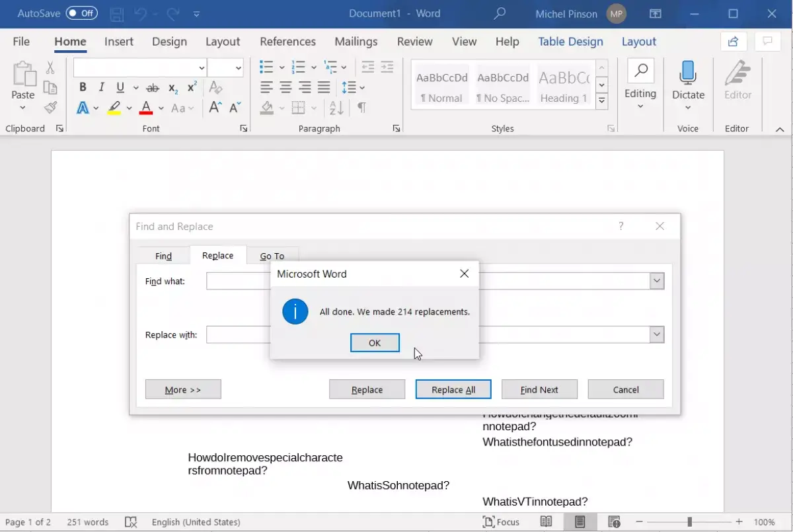Screen dimensions: 793x532
Task: Click the Cut scissors icon
Action: click(50, 67)
